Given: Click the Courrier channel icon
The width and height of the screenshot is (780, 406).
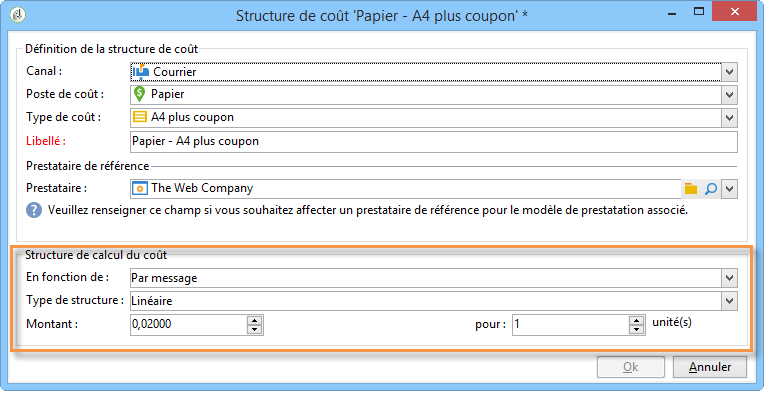Looking at the screenshot, I should pos(141,72).
